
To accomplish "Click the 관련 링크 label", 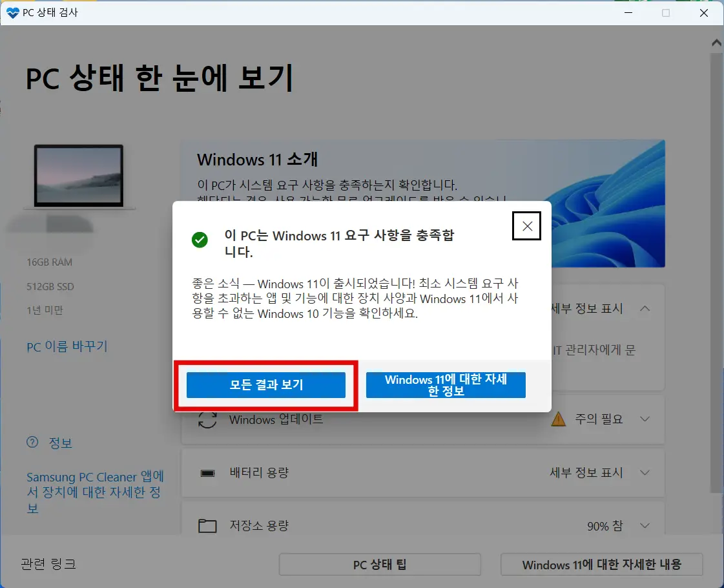I will point(48,564).
